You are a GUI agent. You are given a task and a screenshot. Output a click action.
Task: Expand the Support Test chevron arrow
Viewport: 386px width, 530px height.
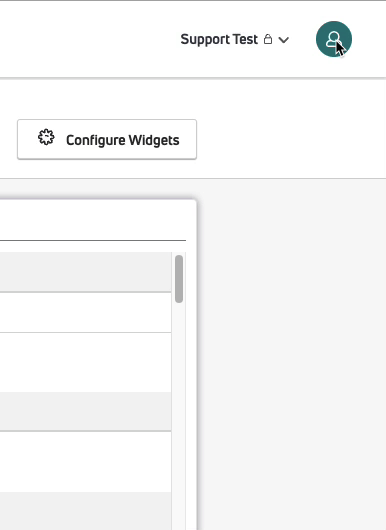tap(284, 40)
